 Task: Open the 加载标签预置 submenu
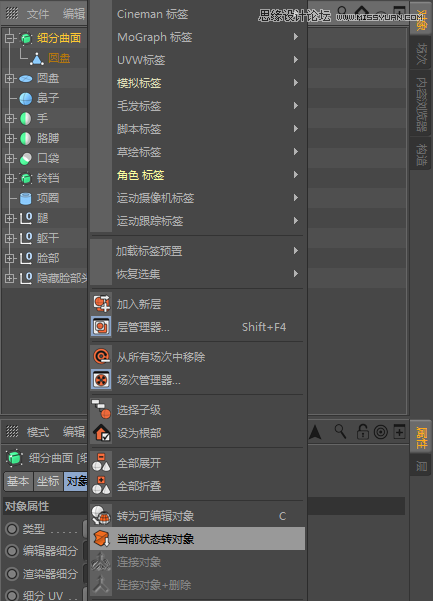click(197, 251)
